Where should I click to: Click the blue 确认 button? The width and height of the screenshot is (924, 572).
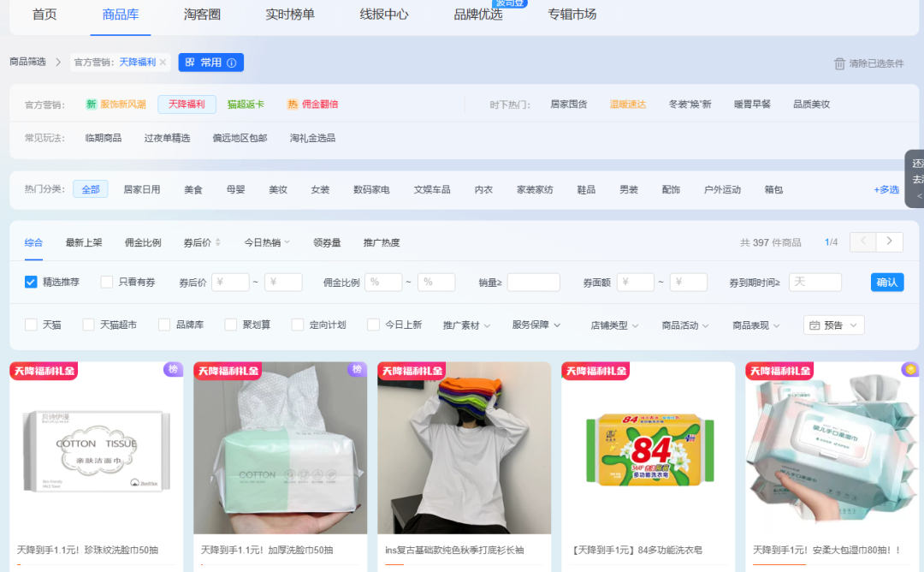(887, 282)
